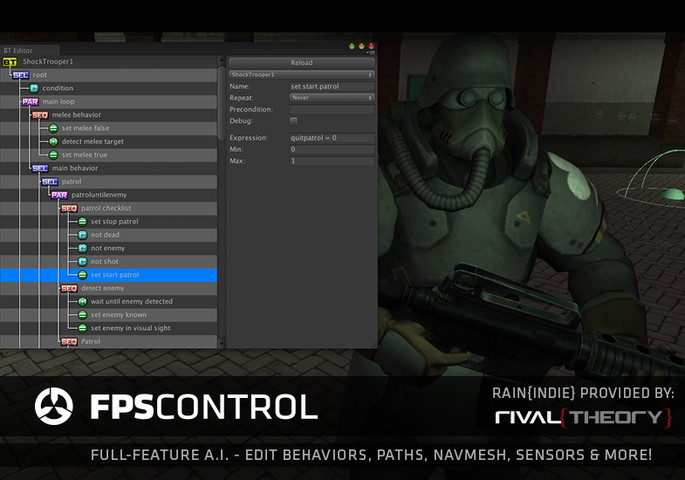Click the orange window button in BT Editor
Viewport: 685px width, 480px height.
[x=361, y=46]
